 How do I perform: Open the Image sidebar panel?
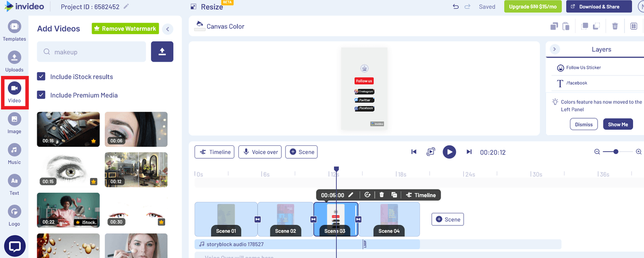pos(14,123)
